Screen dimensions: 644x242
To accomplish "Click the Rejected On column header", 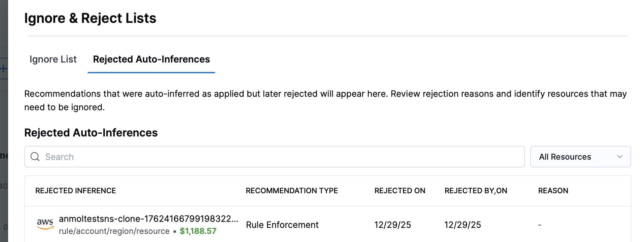I will tap(400, 191).
